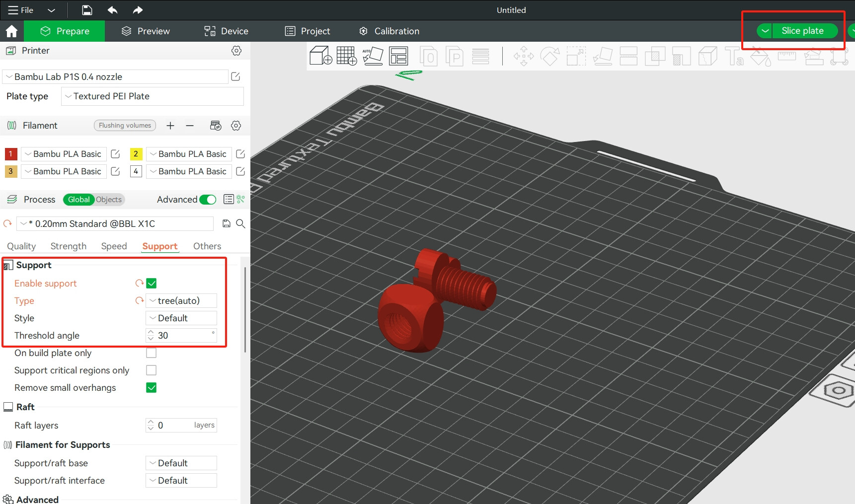This screenshot has width=855, height=504.
Task: Search process settings magnifier icon
Action: [x=240, y=223]
